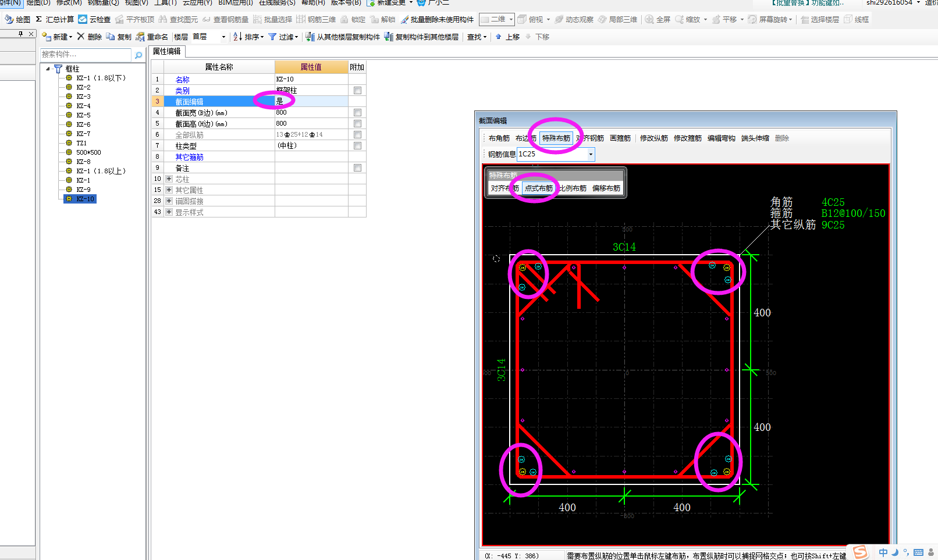Click the 搜索构件 search field
938x560 pixels.
tap(86, 55)
